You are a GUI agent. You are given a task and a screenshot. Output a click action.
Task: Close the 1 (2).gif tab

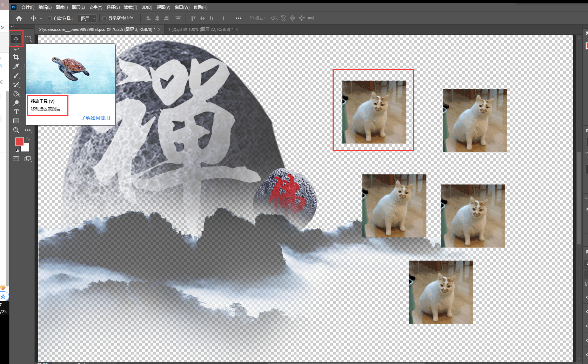point(237,29)
